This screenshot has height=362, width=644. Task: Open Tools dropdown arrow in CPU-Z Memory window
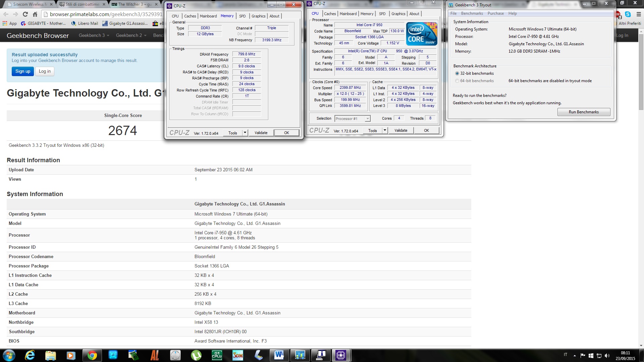[x=245, y=133]
